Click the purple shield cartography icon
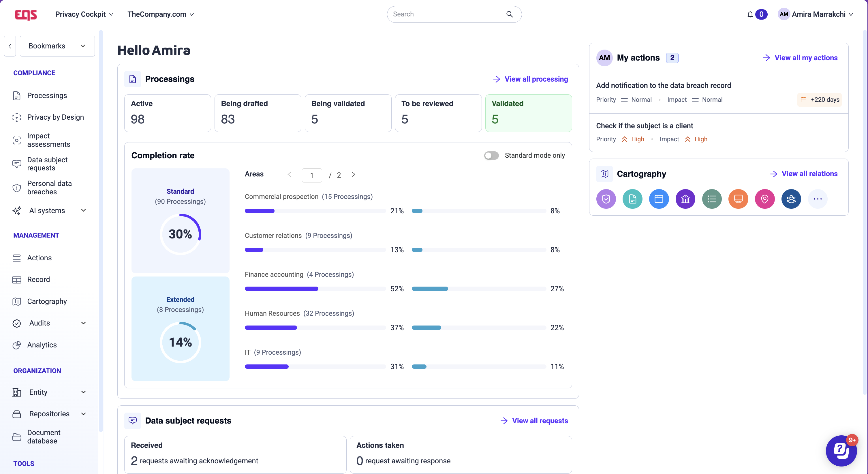 coord(606,199)
